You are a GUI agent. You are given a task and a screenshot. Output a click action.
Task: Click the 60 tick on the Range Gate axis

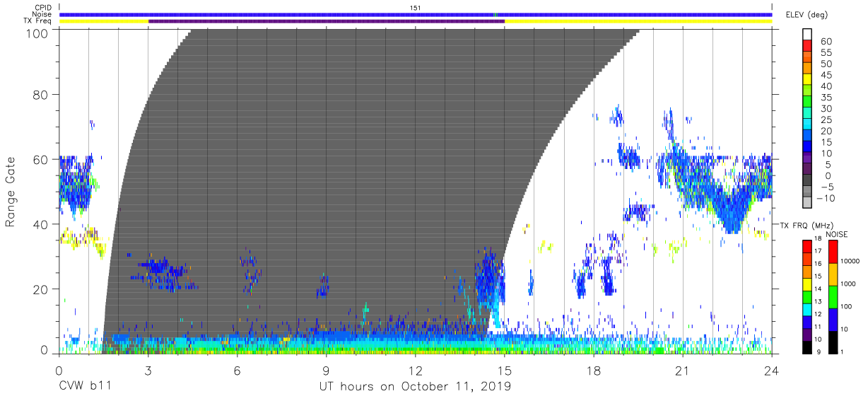(x=41, y=159)
